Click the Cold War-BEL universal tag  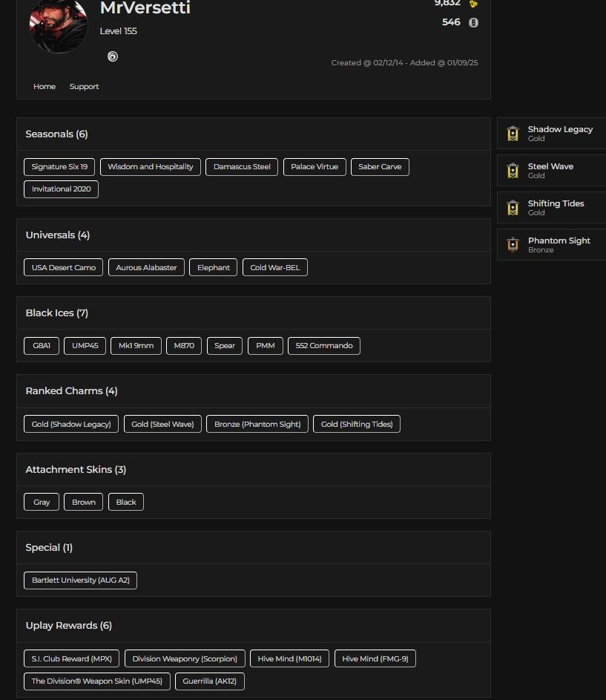point(275,267)
